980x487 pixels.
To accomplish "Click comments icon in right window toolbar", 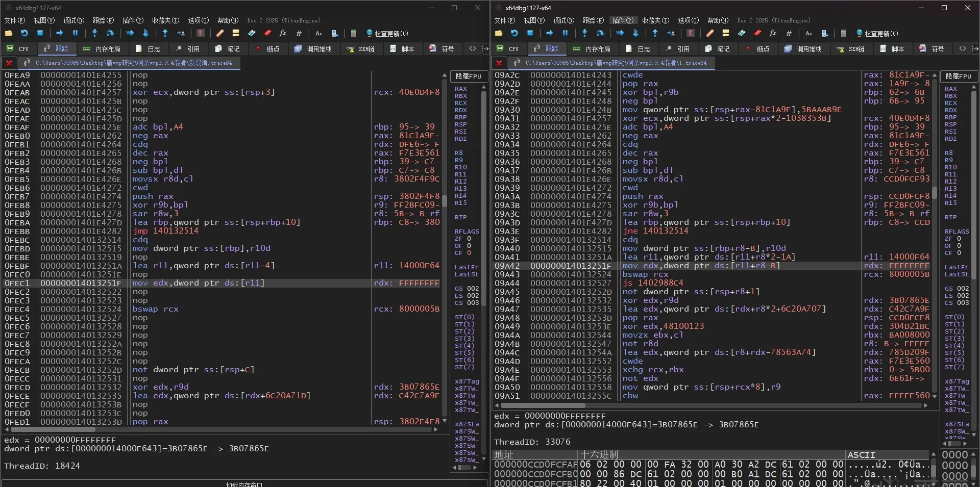I will [726, 33].
